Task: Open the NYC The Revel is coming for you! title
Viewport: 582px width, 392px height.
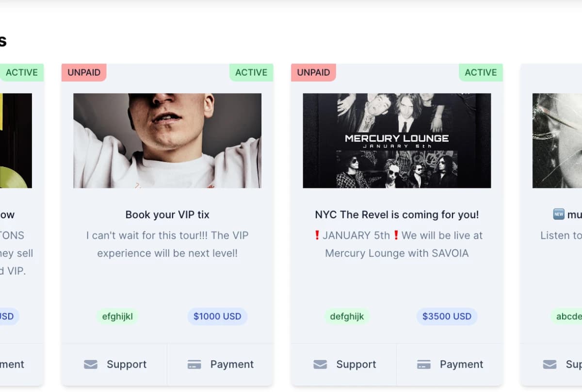Action: point(396,214)
